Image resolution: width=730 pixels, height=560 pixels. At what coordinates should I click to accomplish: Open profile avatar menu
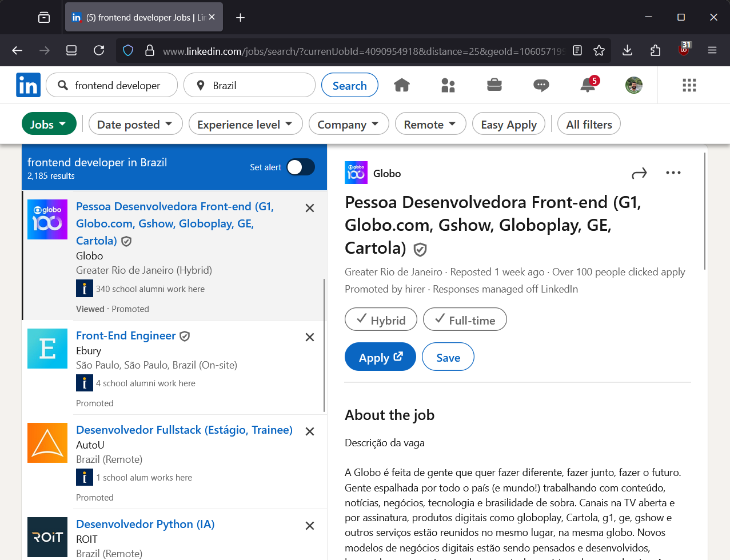tap(634, 85)
